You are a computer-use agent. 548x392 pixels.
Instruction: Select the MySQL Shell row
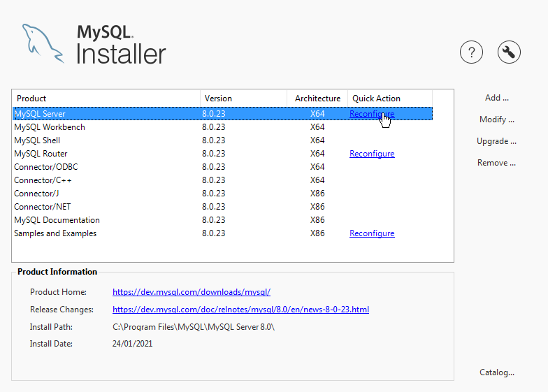(222, 140)
